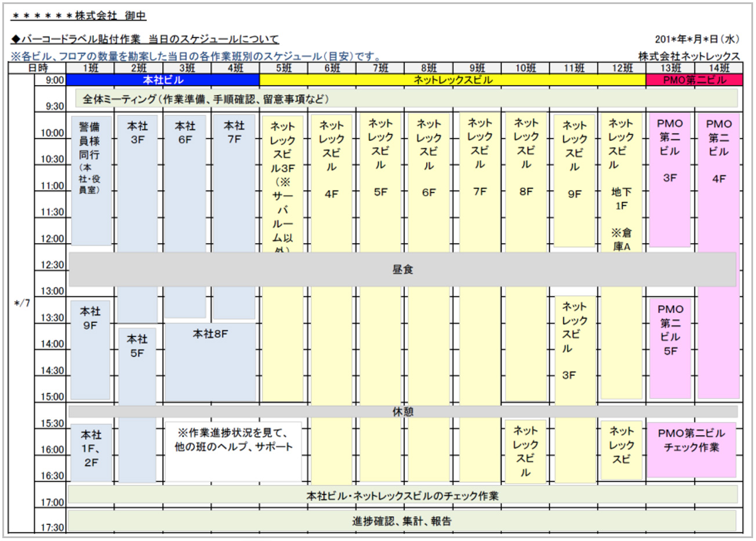Click the 本社ビル・ネットレックスビルのチェック作業 bar
The width and height of the screenshot is (756, 541).
click(403, 495)
